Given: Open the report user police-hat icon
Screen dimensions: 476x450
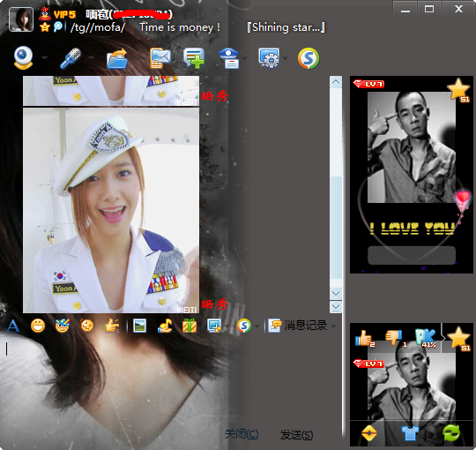Looking at the screenshot, I should tap(229, 58).
